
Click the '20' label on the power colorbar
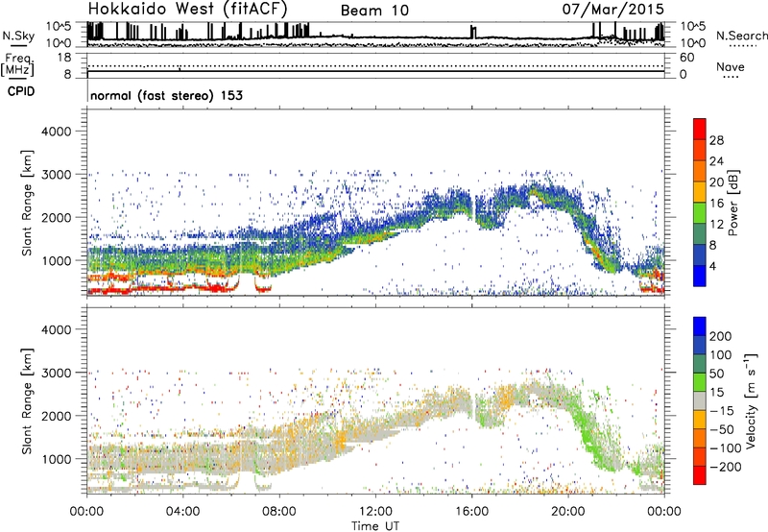coord(716,182)
